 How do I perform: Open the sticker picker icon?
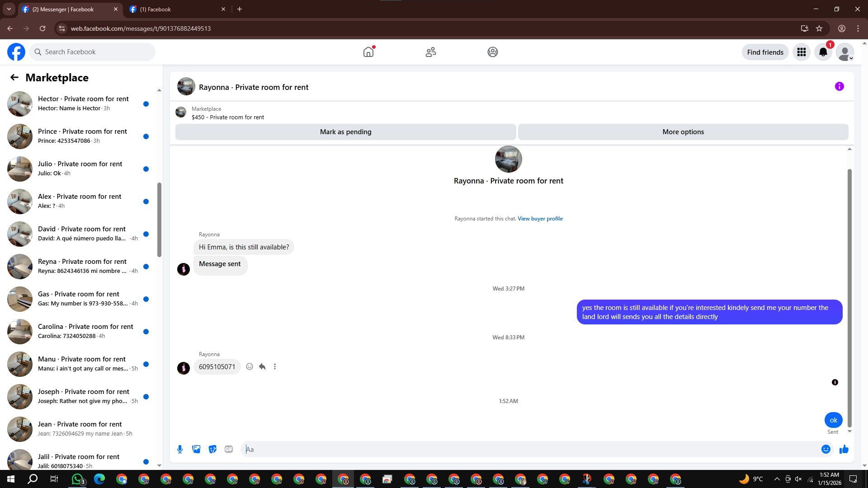point(212,449)
